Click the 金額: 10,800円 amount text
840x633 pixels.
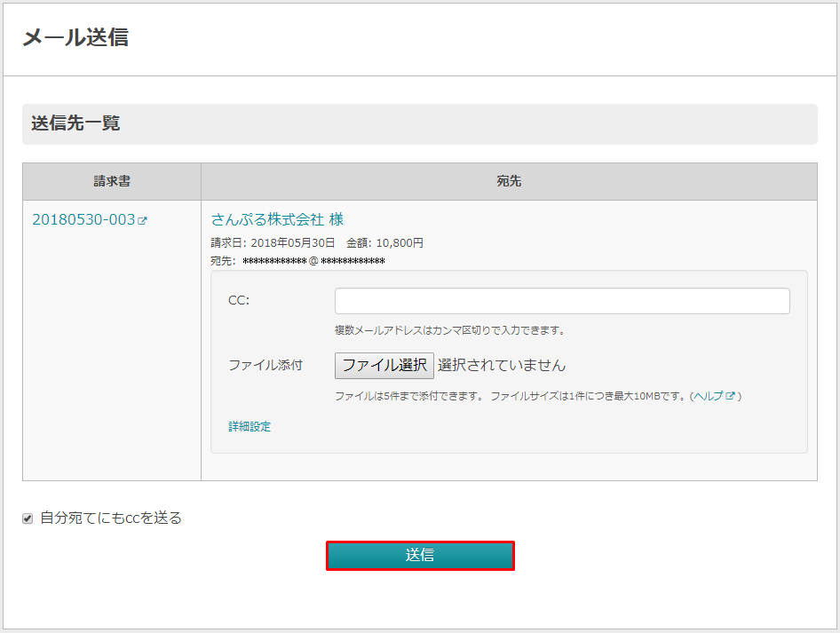click(384, 243)
